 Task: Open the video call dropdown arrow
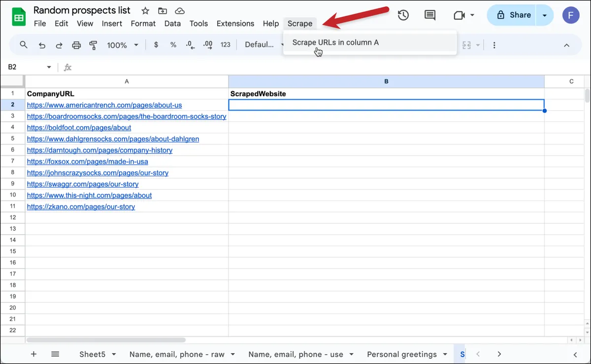472,15
